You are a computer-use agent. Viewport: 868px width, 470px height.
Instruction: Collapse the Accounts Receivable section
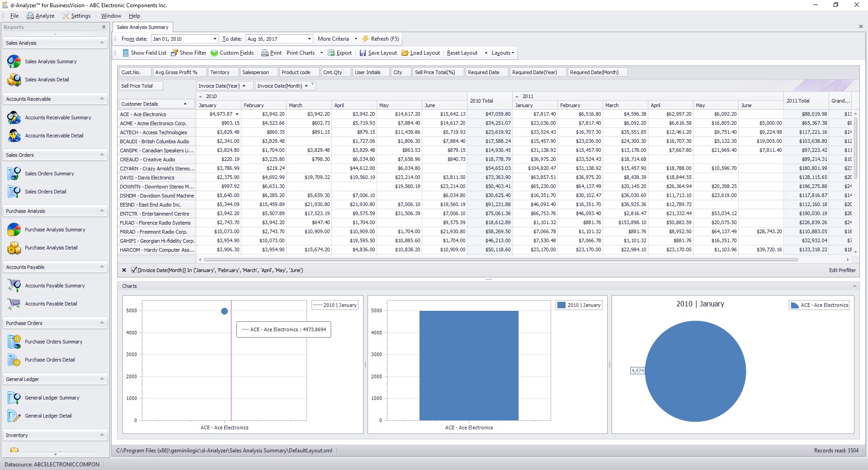(102, 99)
